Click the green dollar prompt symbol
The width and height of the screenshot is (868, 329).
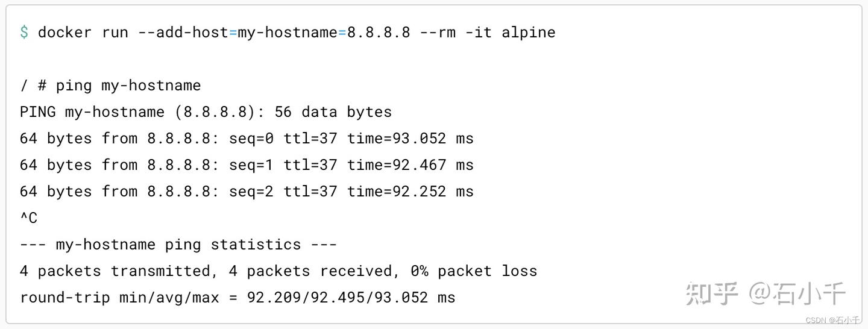coord(24,32)
